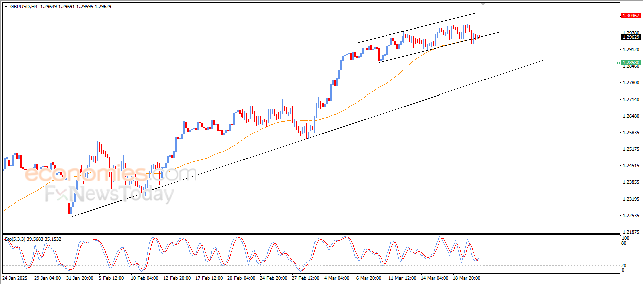Click the 1.27800 price axis label

tap(631, 83)
